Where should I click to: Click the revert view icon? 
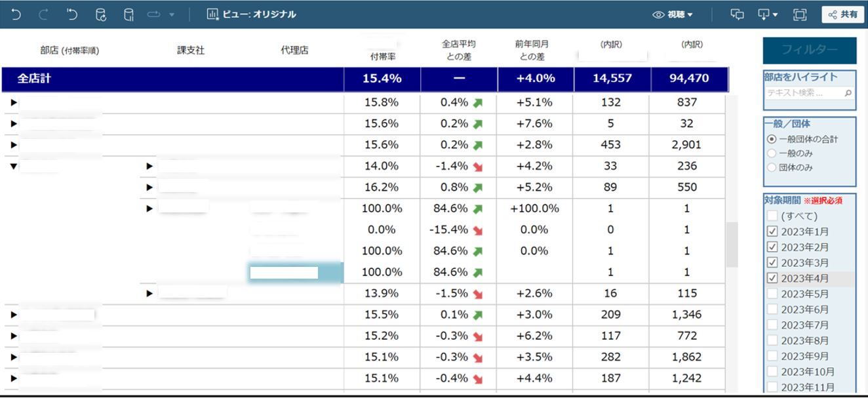click(73, 14)
